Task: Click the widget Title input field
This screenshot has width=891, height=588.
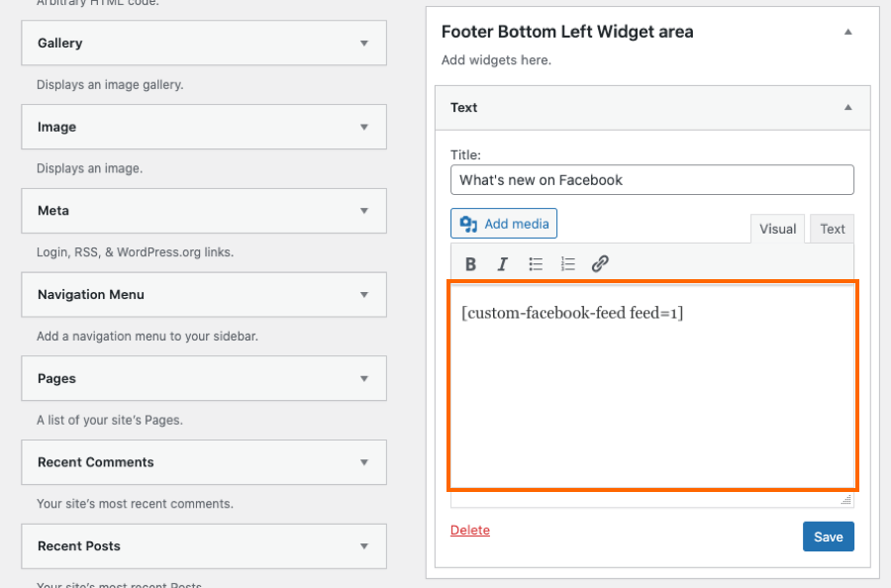Action: [652, 180]
